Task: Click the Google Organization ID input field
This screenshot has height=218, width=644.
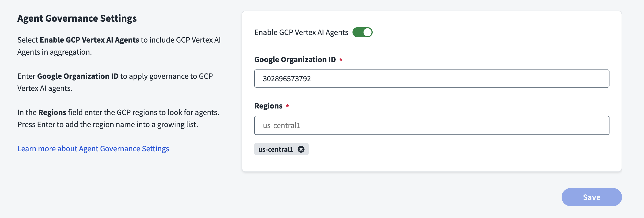Action: point(431,79)
